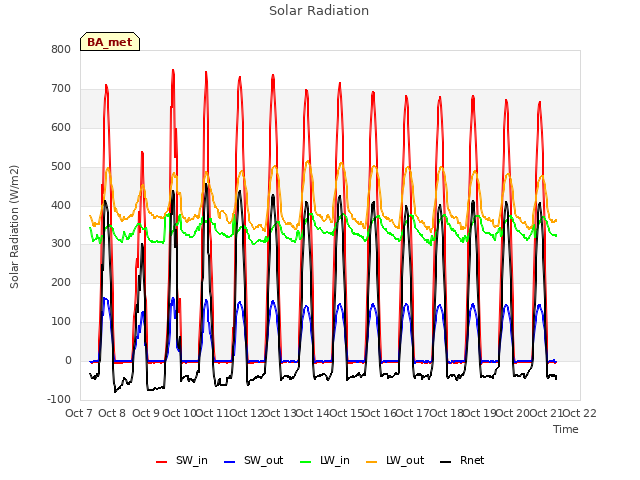Click the orange LW_out legend swatch
The height and width of the screenshot is (480, 640).
pos(372,462)
